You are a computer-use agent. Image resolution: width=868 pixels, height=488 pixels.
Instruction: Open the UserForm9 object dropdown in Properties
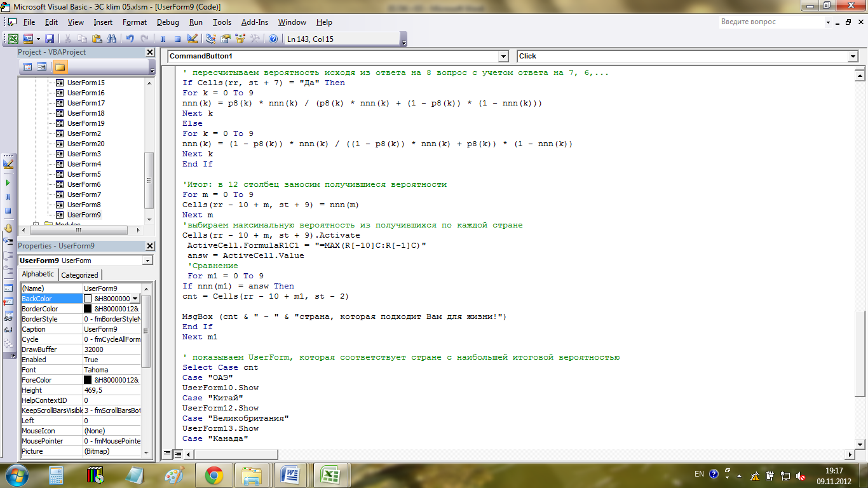tap(148, 261)
